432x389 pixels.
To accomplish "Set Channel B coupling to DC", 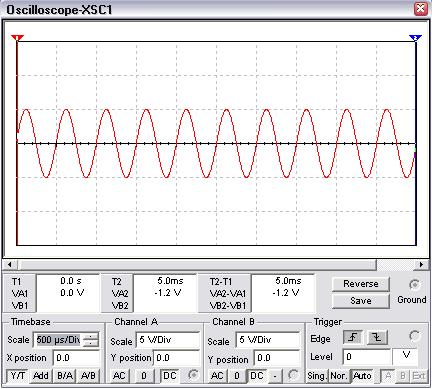I will pos(257,376).
